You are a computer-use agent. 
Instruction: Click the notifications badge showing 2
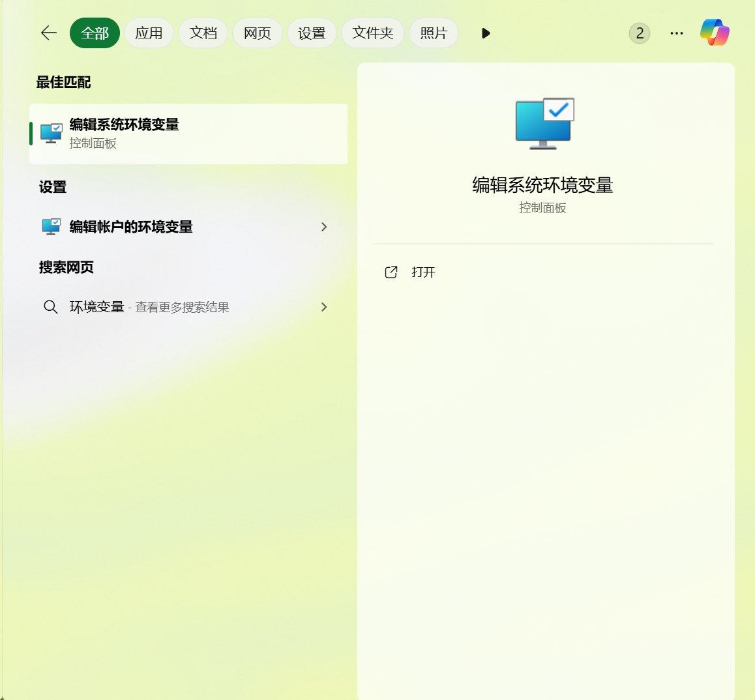point(639,33)
